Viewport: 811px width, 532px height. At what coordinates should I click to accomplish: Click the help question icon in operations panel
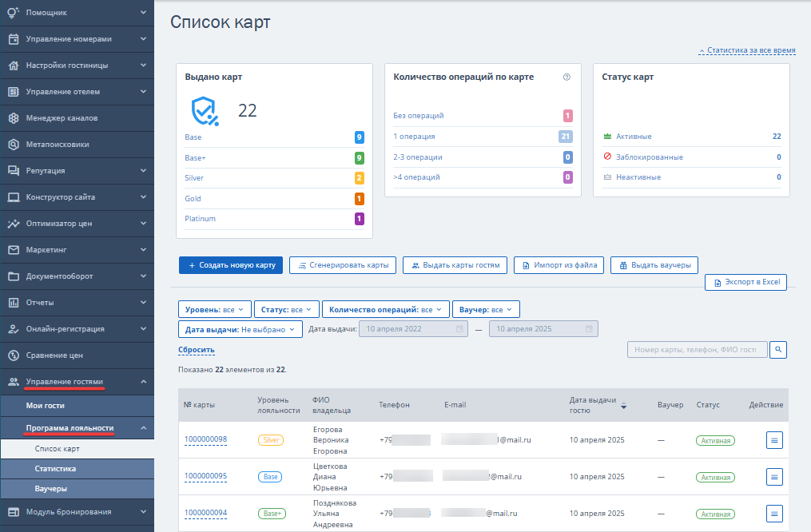point(567,77)
